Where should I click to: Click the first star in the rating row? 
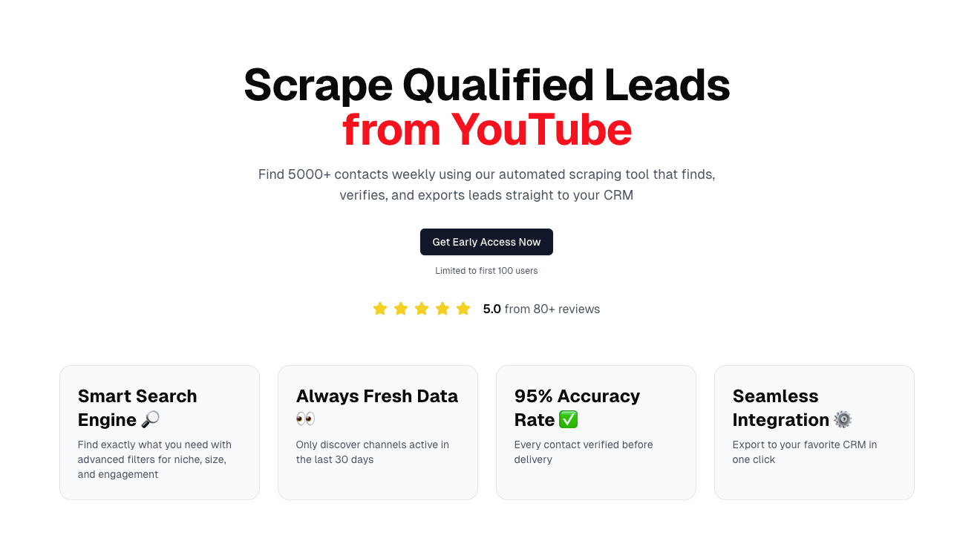pos(380,308)
